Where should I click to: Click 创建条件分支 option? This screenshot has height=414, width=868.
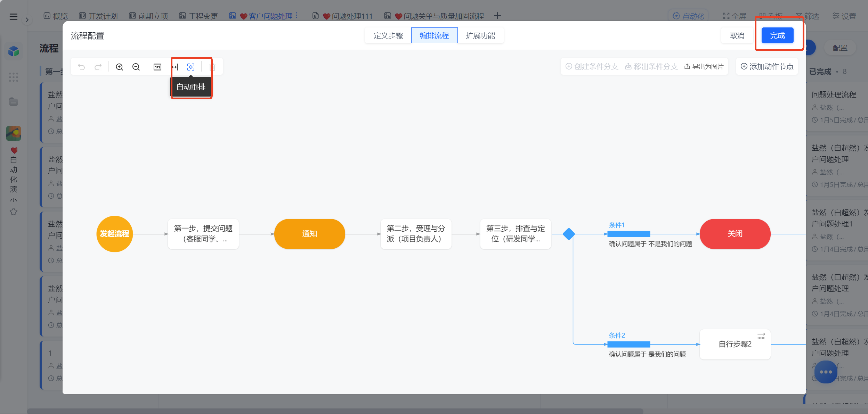coord(592,66)
